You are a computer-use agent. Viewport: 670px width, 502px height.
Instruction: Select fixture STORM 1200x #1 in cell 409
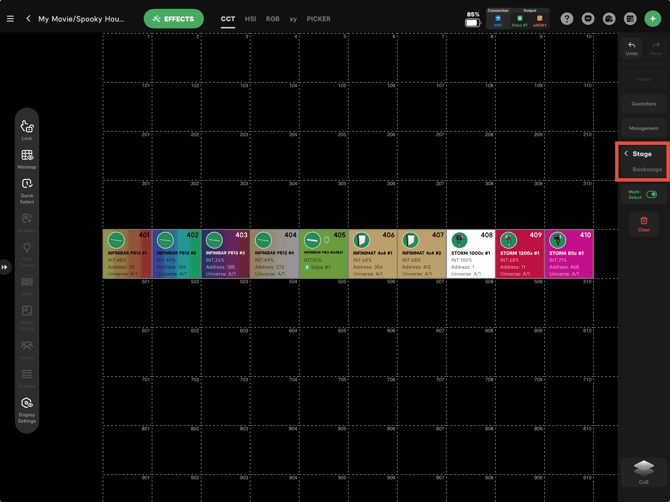(x=520, y=254)
